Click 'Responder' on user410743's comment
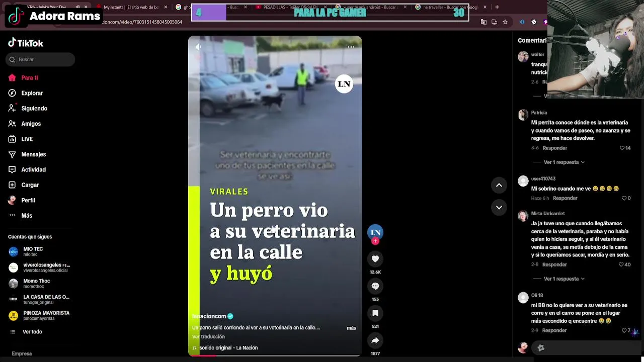This screenshot has width=644, height=362. pos(565,198)
